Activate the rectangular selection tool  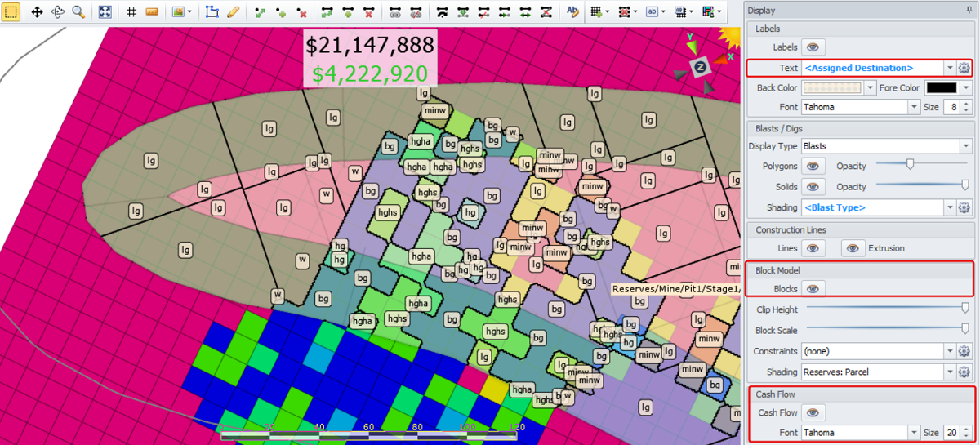(12, 11)
